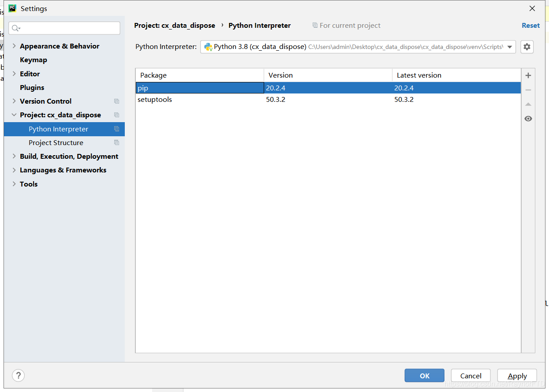Screen dimensions: 549x392
Task: Select the Tools label in sidebar
Action: 29,184
